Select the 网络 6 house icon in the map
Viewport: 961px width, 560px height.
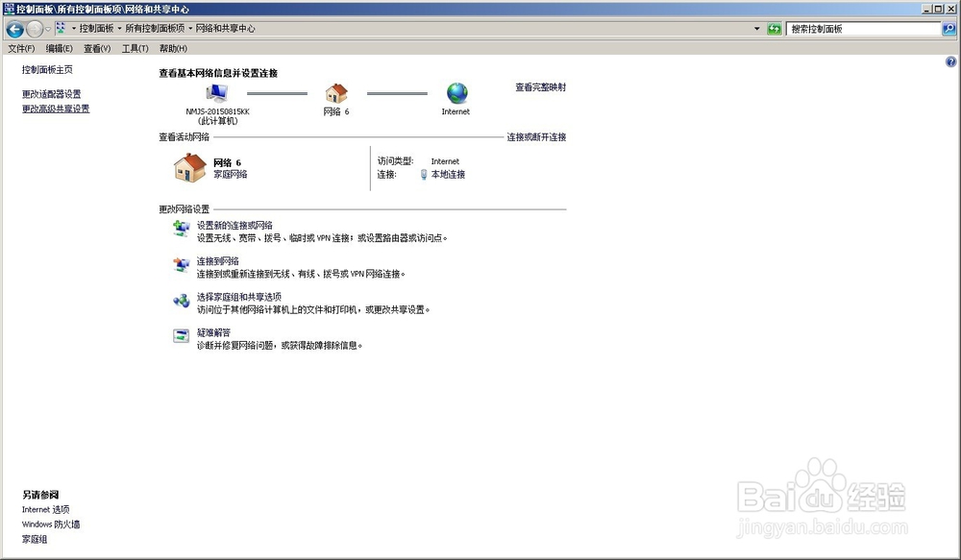point(337,94)
